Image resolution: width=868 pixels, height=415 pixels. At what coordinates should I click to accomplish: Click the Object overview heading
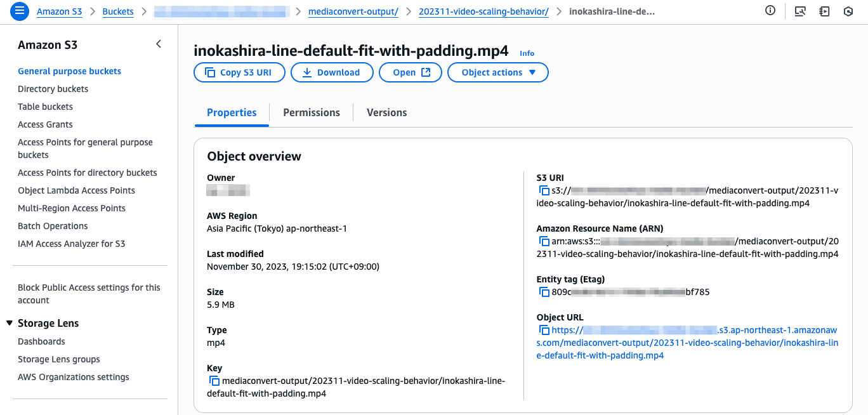[254, 156]
